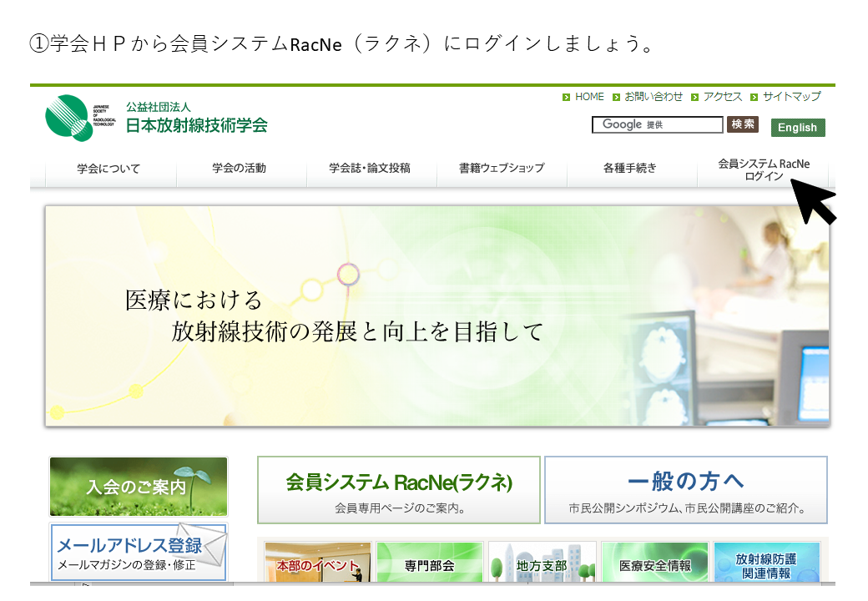Open the 学会の活動 menu
Viewport: 868px width, 601px height.
(239, 169)
